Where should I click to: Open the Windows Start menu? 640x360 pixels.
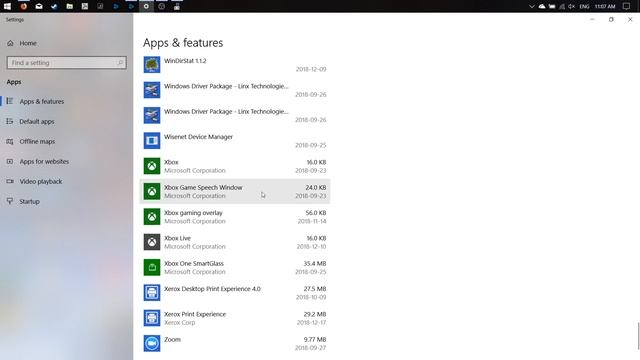click(7, 6)
